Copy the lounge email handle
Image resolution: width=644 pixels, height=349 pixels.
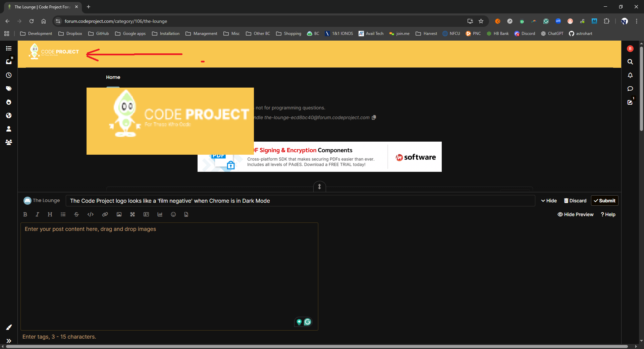click(374, 117)
